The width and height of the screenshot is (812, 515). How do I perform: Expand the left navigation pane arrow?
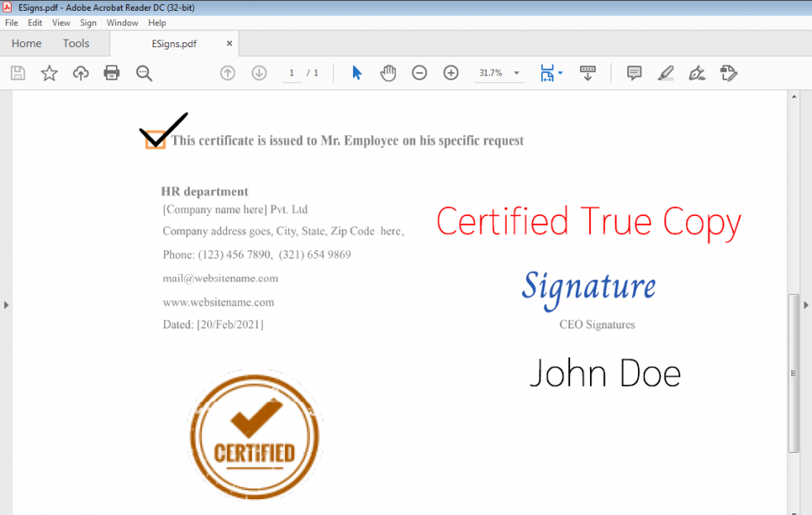6,305
